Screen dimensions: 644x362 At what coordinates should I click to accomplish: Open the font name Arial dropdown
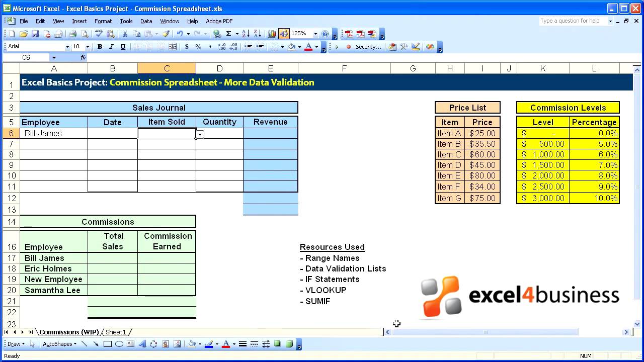coord(67,47)
